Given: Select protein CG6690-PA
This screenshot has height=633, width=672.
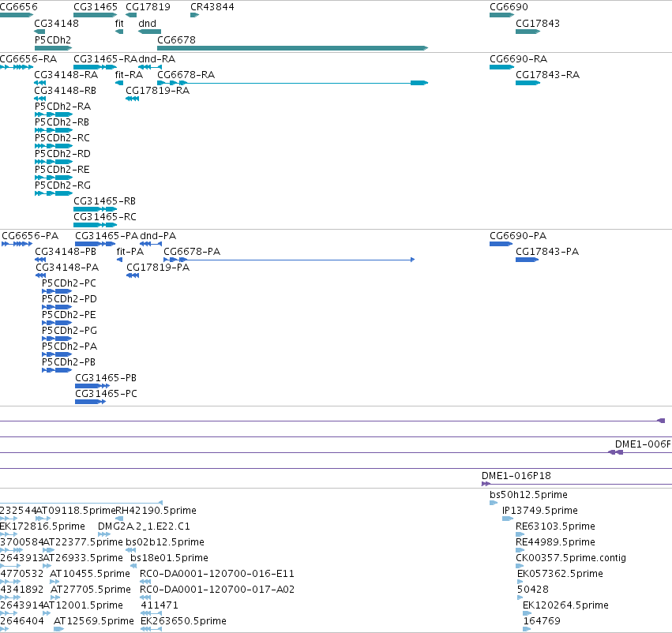Looking at the screenshot, I should tap(518, 235).
